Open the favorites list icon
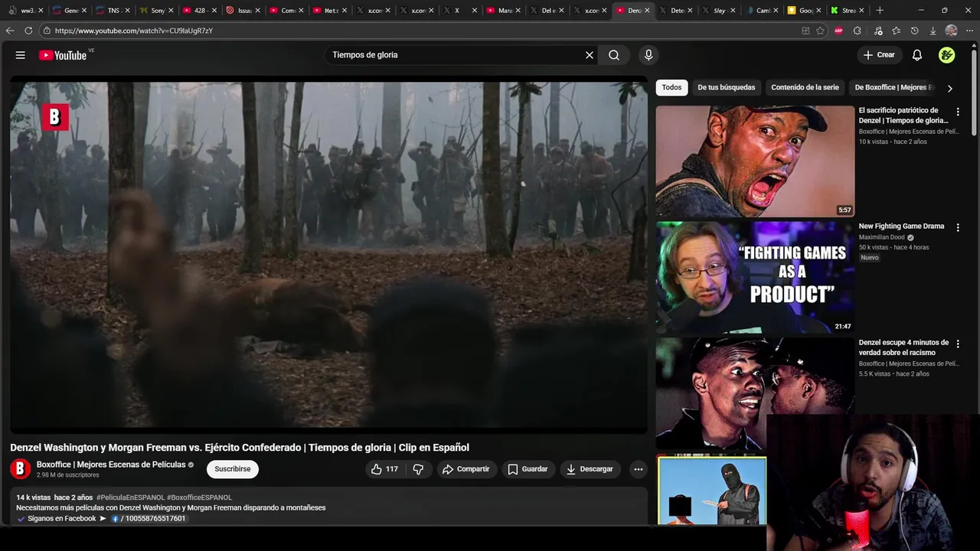The height and width of the screenshot is (551, 980). point(896,31)
